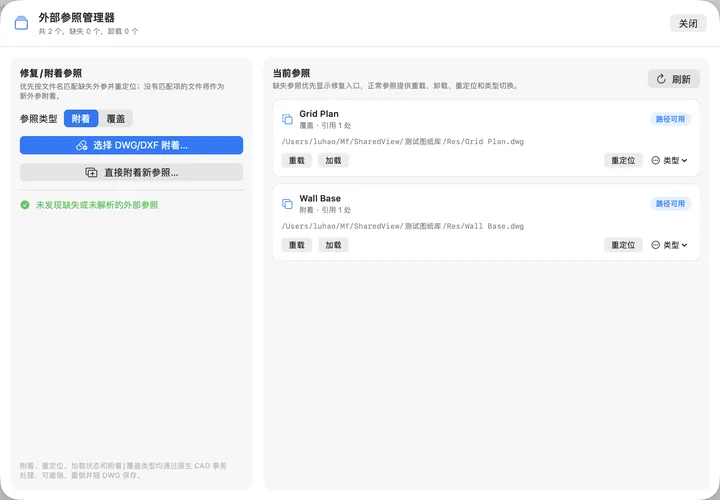Refresh references with 刷新 button

pos(674,79)
